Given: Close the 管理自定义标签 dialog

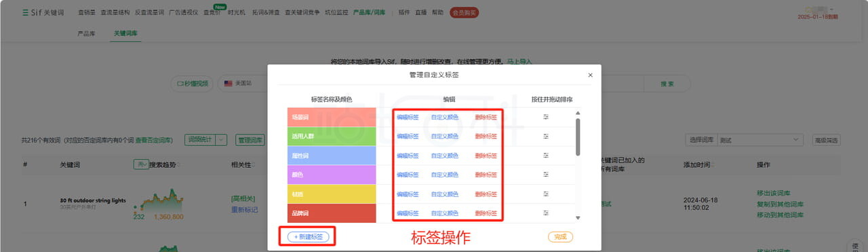Looking at the screenshot, I should [590, 75].
